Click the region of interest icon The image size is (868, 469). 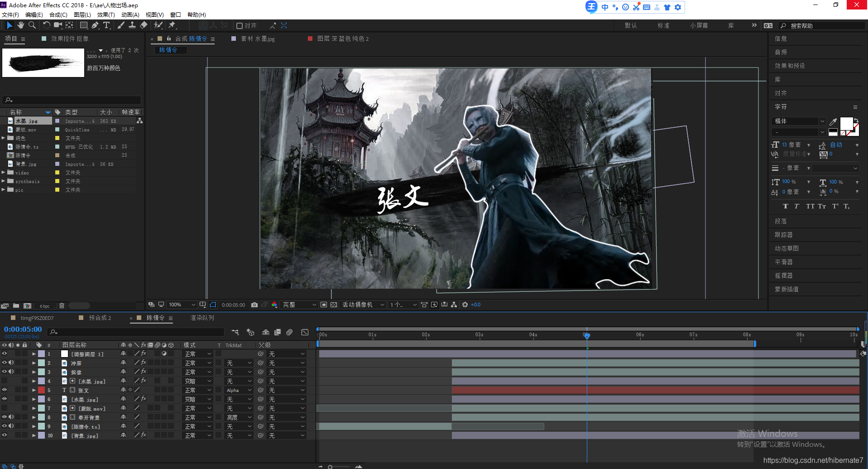(x=324, y=305)
